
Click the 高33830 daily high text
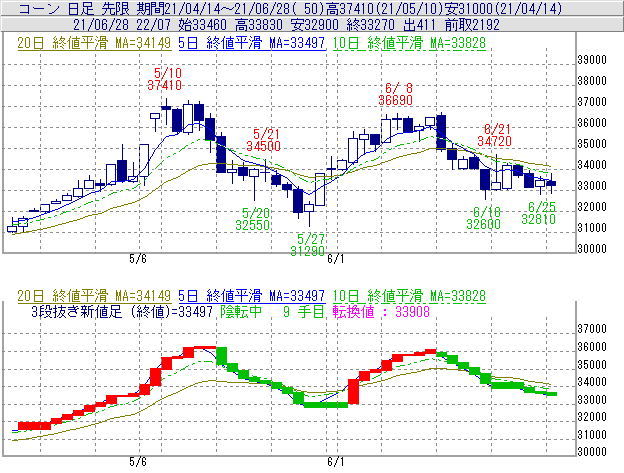pos(259,25)
